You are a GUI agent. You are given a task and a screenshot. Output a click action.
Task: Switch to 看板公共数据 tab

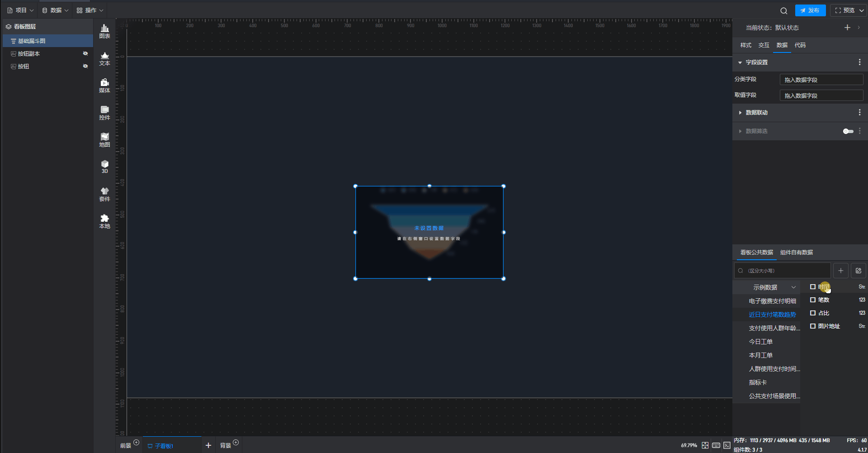pos(756,253)
